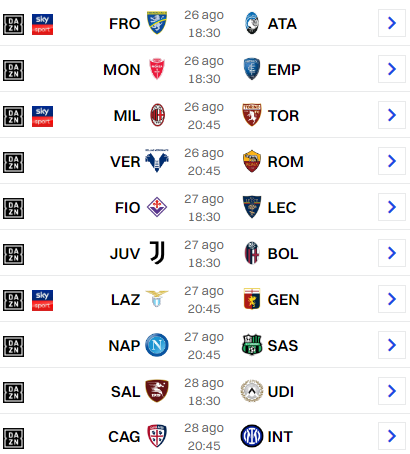Click the SAL team abbreviation
410x454 pixels.
(125, 392)
